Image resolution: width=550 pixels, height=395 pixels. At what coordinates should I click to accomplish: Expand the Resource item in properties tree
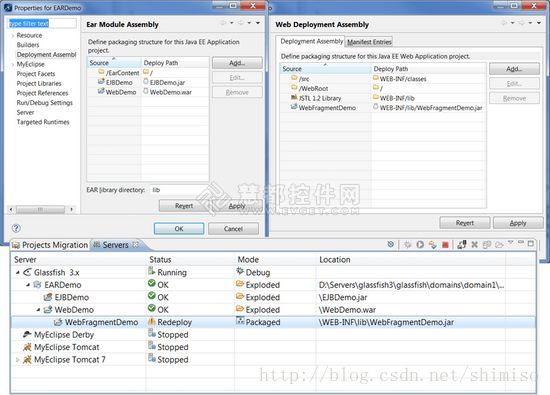click(13, 35)
